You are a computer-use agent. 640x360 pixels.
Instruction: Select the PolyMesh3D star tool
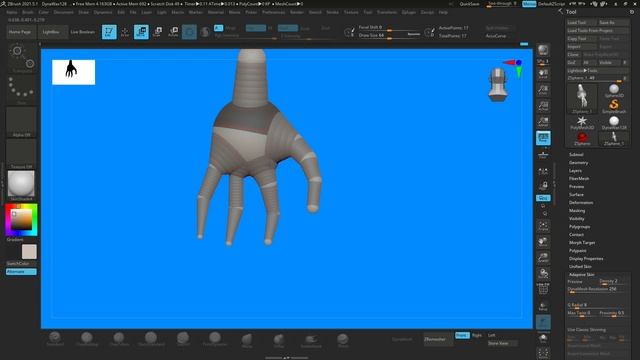coord(582,122)
